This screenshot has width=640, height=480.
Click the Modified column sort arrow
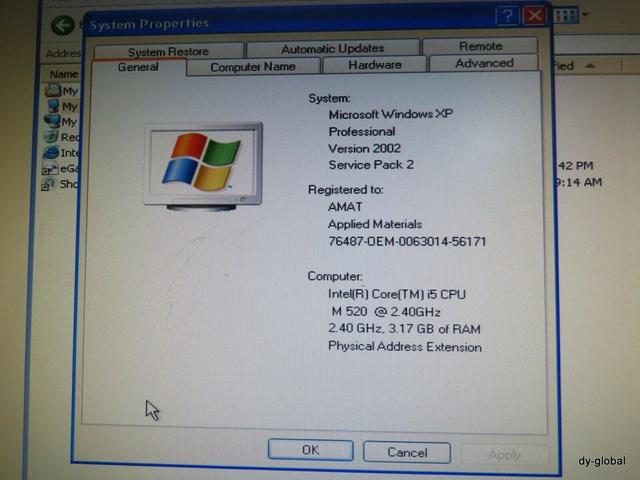[590, 65]
